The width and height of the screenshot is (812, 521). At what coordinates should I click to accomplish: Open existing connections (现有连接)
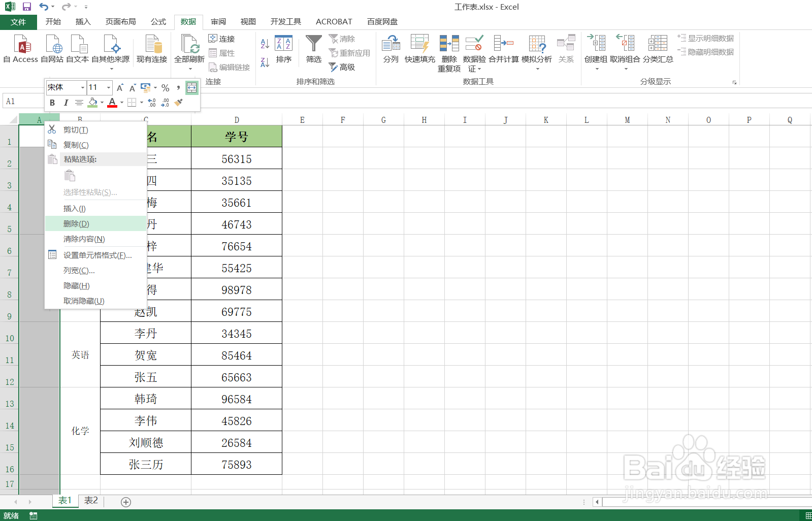click(152, 49)
